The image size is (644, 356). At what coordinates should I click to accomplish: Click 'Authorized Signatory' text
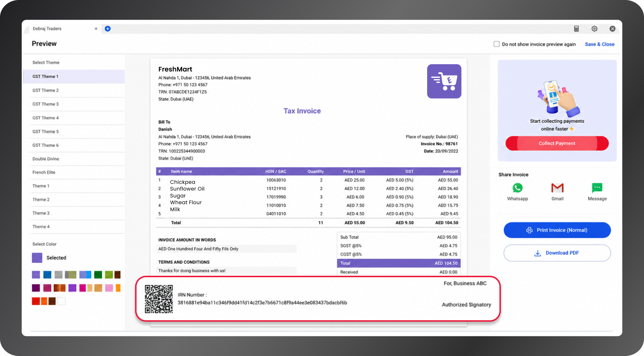point(466,305)
